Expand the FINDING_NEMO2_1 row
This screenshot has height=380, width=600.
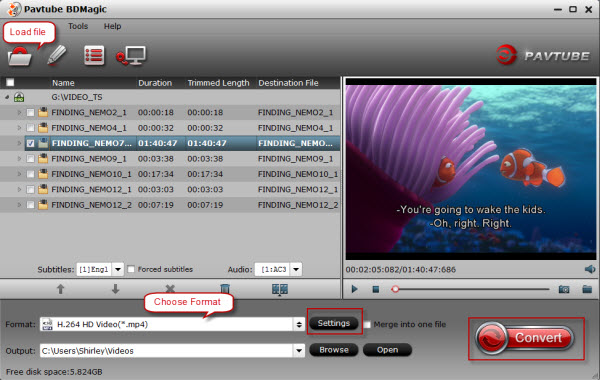click(19, 113)
